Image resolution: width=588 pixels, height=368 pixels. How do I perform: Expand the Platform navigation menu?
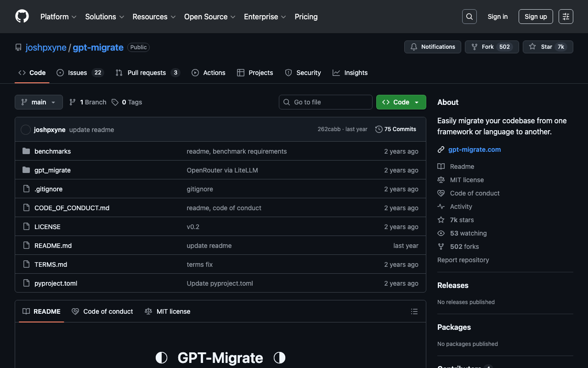pyautogui.click(x=58, y=17)
